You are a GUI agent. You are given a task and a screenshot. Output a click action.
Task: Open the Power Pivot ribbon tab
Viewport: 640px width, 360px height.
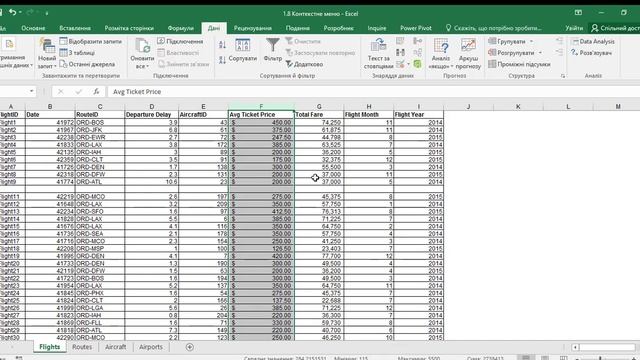[416, 28]
